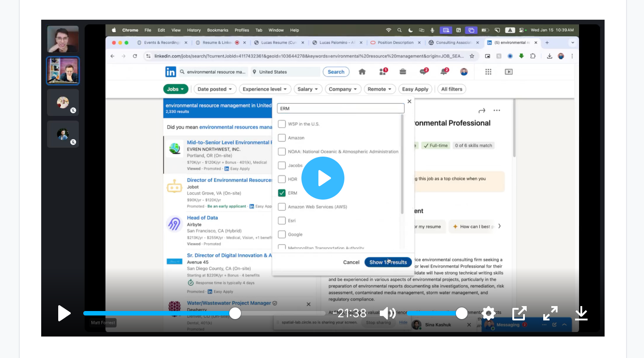
Task: Open the green Jobs dropdown
Action: pyautogui.click(x=176, y=89)
